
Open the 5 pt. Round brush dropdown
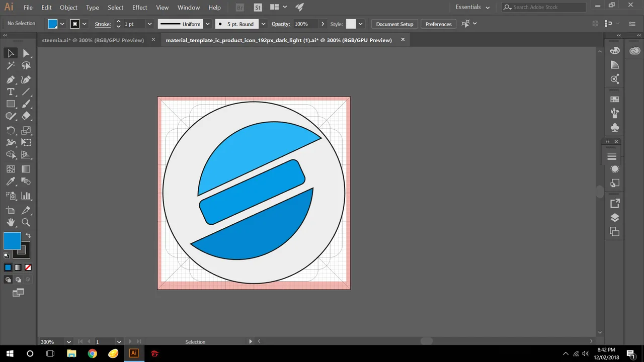pyautogui.click(x=264, y=24)
